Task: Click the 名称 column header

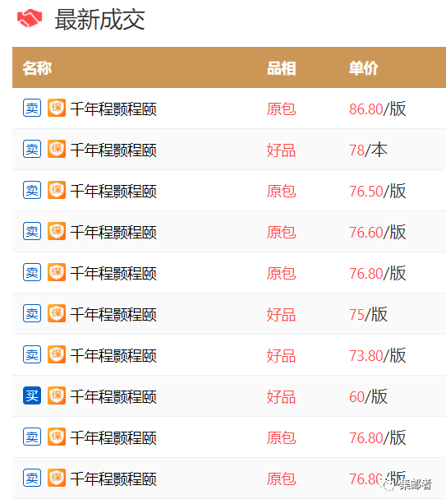Action: coord(37,68)
